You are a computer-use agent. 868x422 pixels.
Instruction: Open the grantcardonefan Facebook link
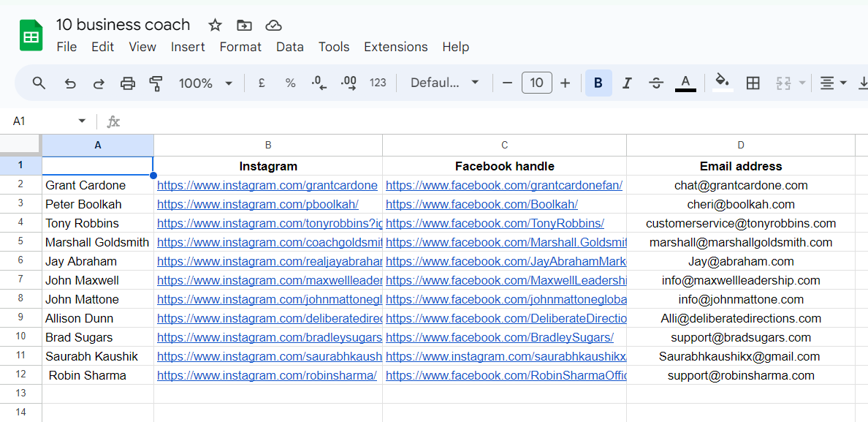coord(504,186)
